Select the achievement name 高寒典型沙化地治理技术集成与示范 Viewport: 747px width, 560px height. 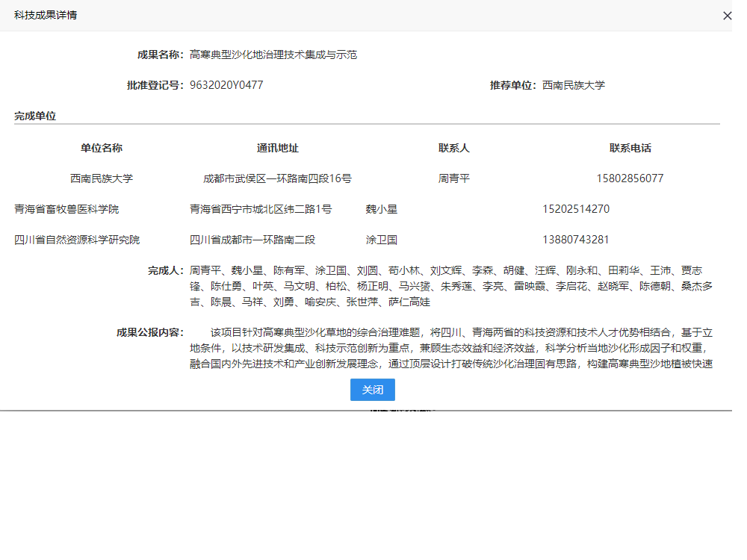[x=273, y=55]
